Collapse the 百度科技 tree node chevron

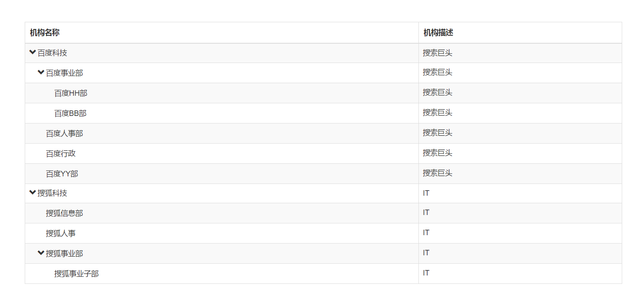33,52
